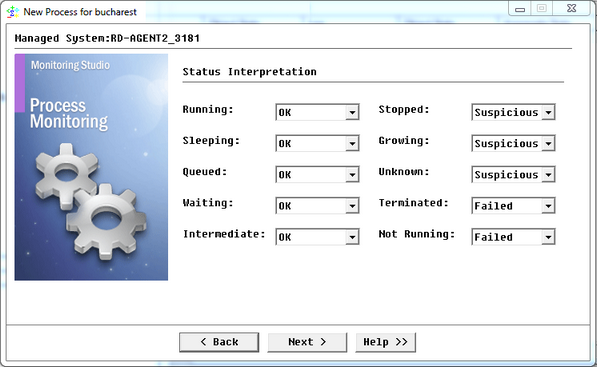Viewport: 597px width, 367px height.
Task: Click the Sleeping: label
Action: click(x=211, y=141)
